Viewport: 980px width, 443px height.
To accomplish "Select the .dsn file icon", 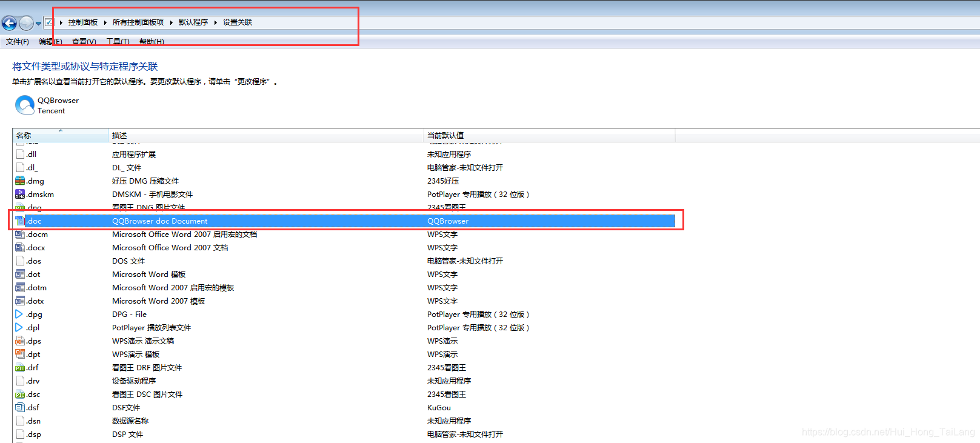I will (20, 421).
